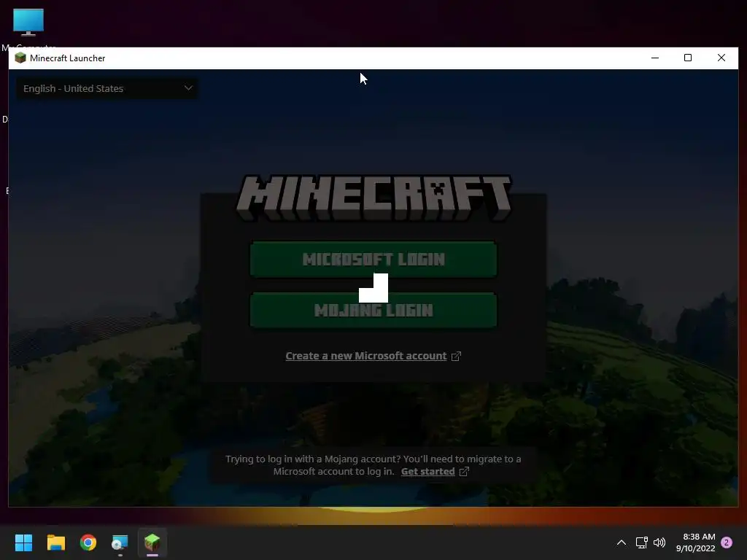Screen dimensions: 747x560
Task: Show hidden system tray icons
Action: tap(622, 542)
